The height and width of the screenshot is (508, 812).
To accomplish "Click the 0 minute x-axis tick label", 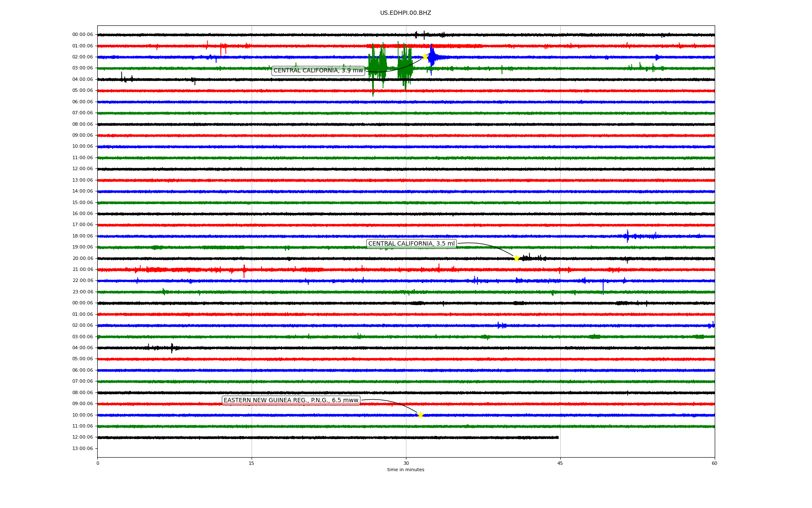I will pos(98,463).
